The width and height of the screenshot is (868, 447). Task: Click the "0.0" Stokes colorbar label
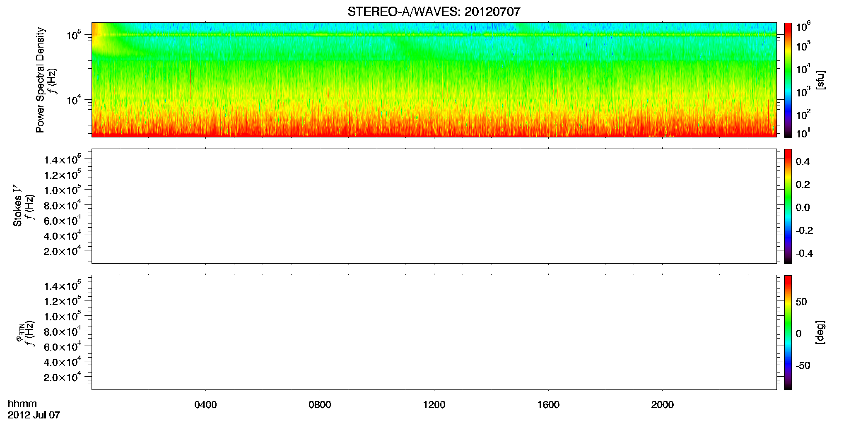pyautogui.click(x=803, y=208)
